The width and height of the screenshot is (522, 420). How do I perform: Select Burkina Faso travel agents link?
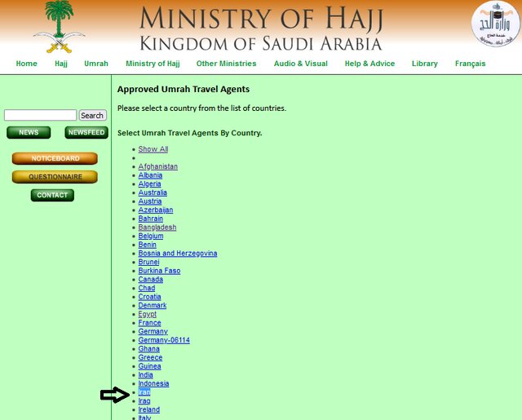159,271
